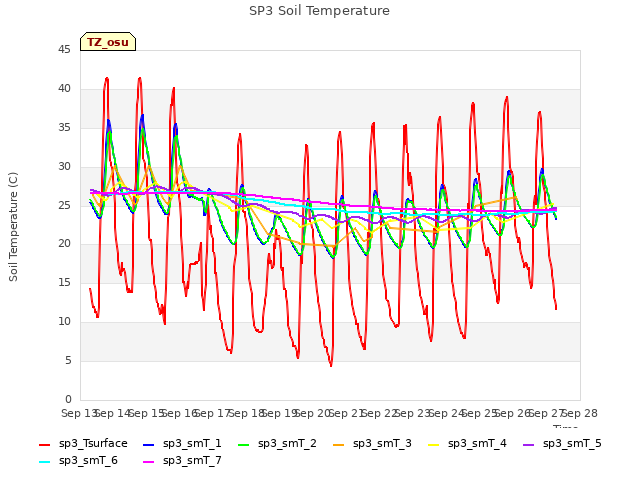Image resolution: width=640 pixels, height=480 pixels.
Task: Click the Sep 13 x-axis label
Action: [x=78, y=413]
